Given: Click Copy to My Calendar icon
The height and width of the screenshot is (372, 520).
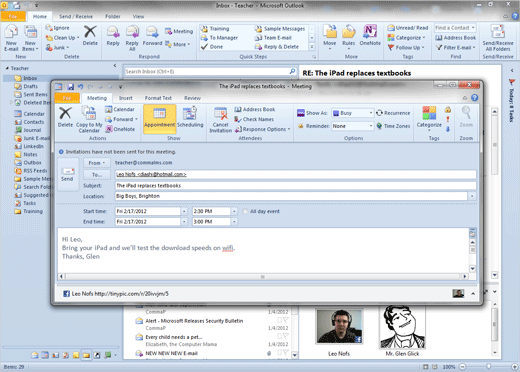Looking at the screenshot, I should pos(89,119).
